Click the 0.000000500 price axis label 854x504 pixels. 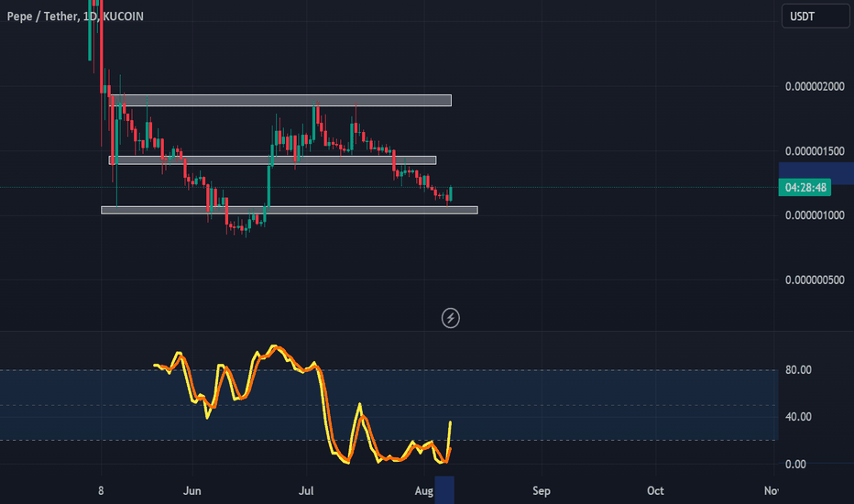[815, 280]
